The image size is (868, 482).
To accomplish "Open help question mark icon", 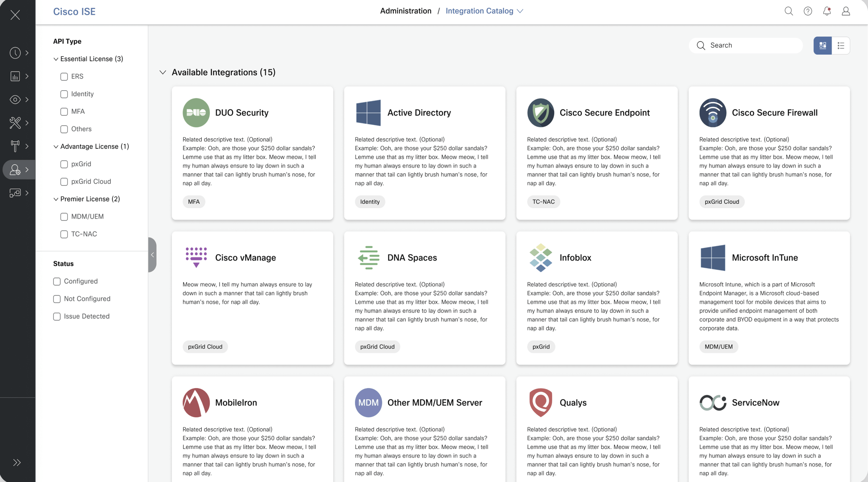I will 808,11.
